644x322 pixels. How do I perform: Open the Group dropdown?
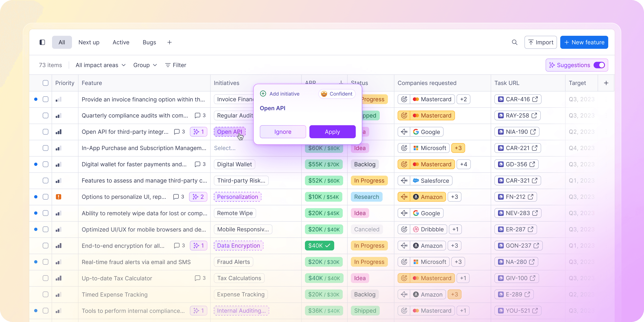coord(145,65)
